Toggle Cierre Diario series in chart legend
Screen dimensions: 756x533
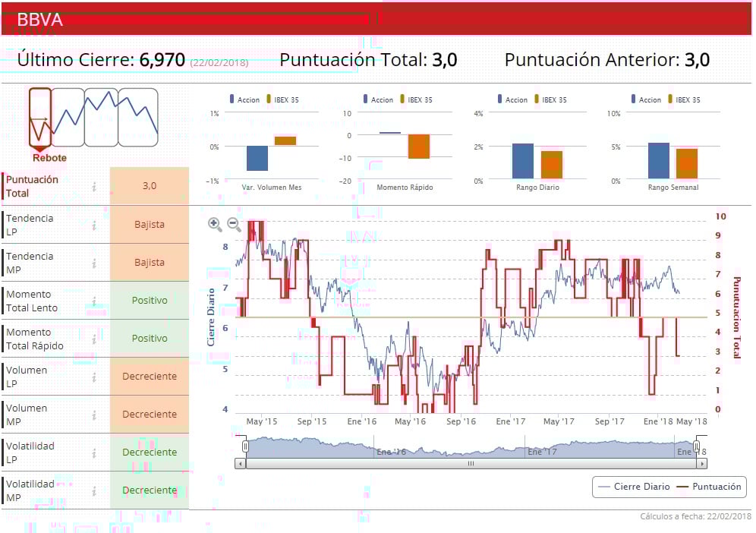pos(634,487)
